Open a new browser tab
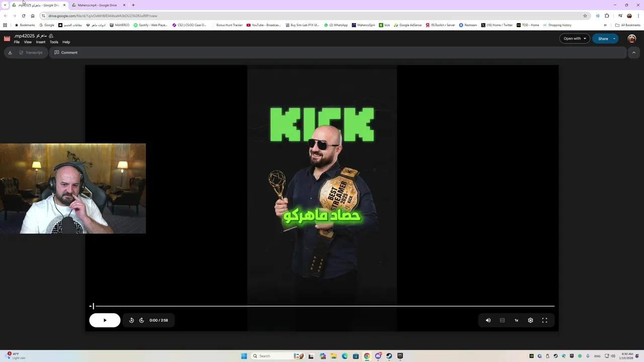This screenshot has height=362, width=644. (133, 5)
